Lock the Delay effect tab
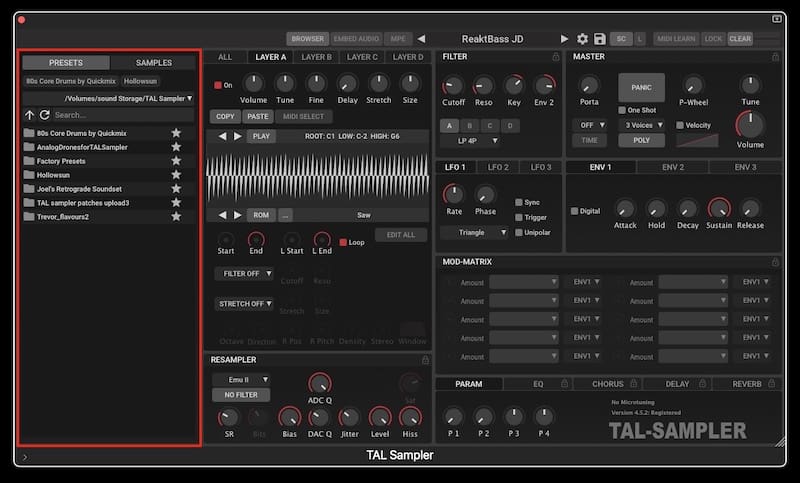This screenshot has height=483, width=800. (x=702, y=384)
